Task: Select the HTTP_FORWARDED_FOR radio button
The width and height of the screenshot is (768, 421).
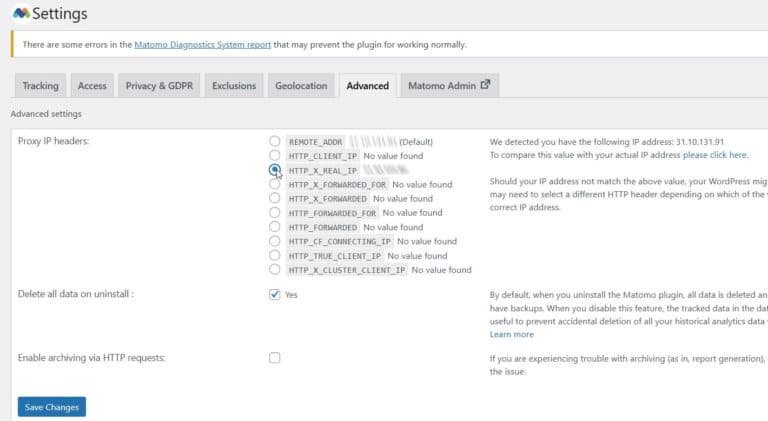Action: (x=275, y=212)
